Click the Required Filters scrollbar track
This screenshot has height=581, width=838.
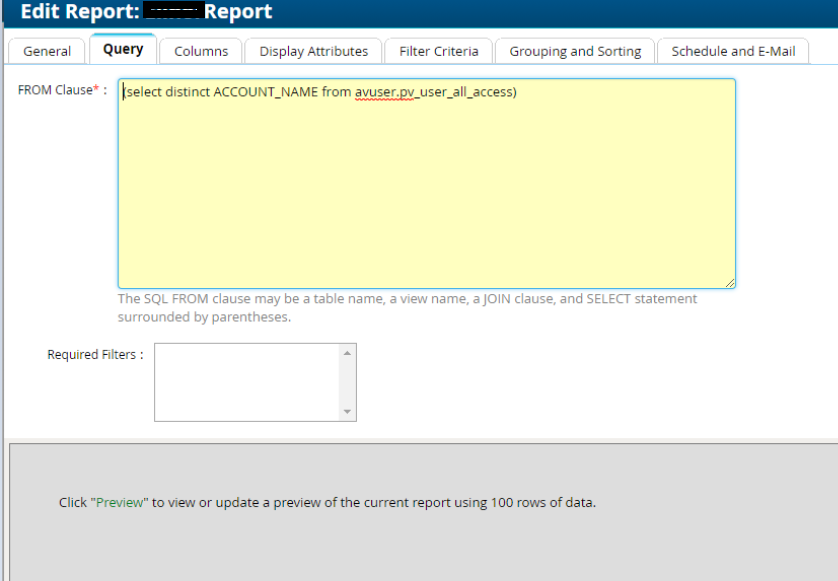[x=349, y=383]
